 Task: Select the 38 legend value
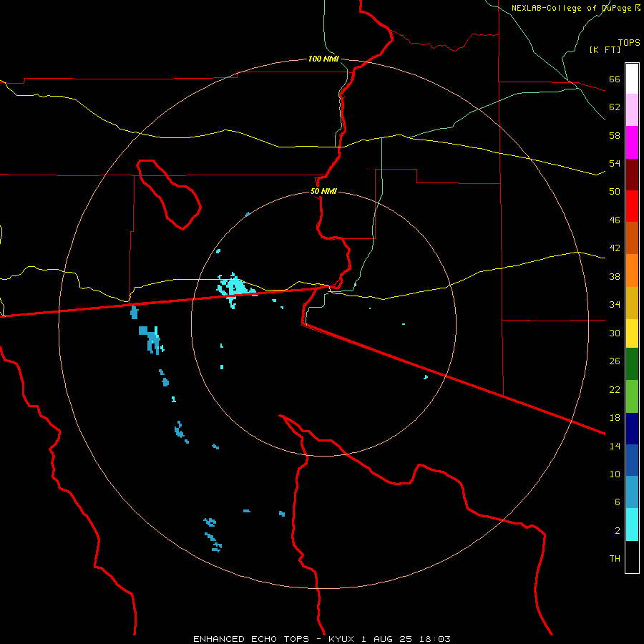(615, 276)
